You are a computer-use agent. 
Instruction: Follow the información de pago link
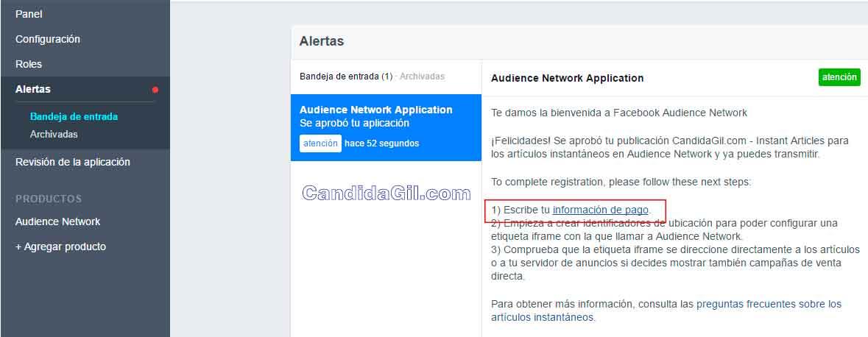pos(601,210)
